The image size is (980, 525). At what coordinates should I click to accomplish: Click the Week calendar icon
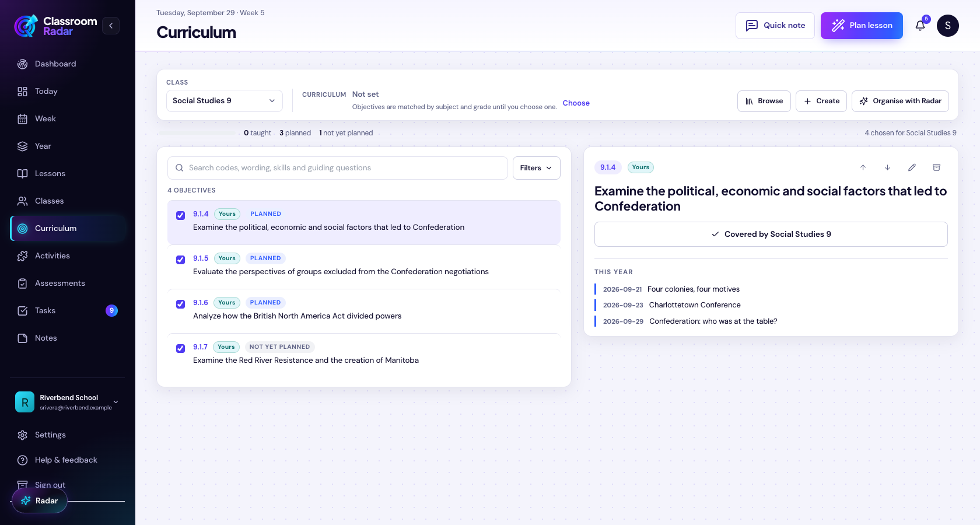point(23,119)
